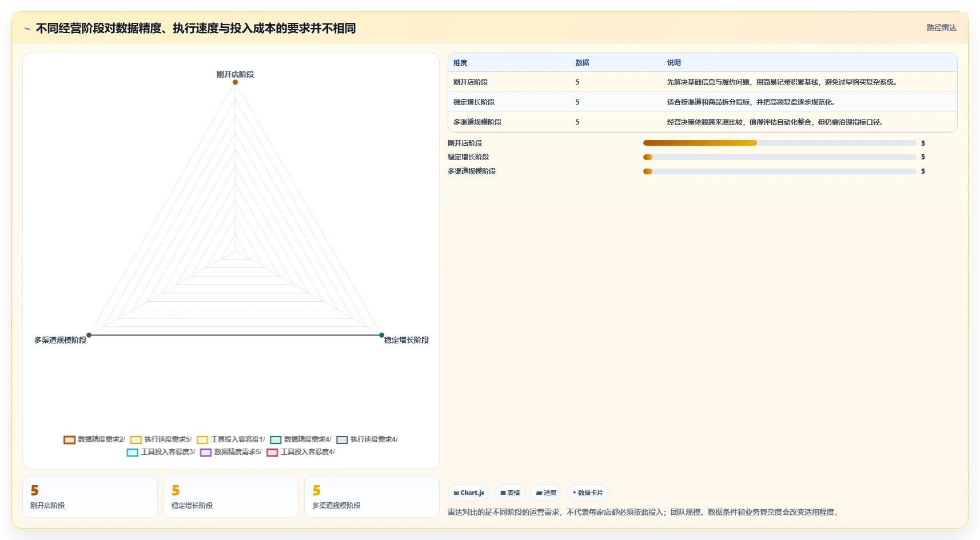The image size is (980, 540).
Task: Toggle the 工具投入容忍度3/ legend entry
Action: coord(161,452)
